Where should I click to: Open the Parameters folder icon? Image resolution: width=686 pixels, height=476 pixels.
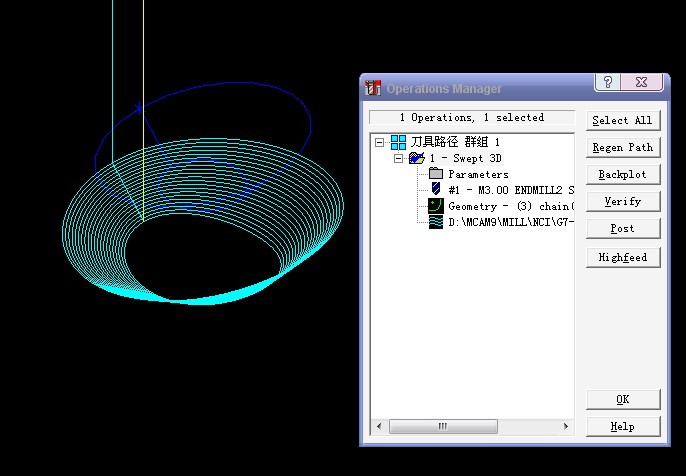click(x=436, y=174)
